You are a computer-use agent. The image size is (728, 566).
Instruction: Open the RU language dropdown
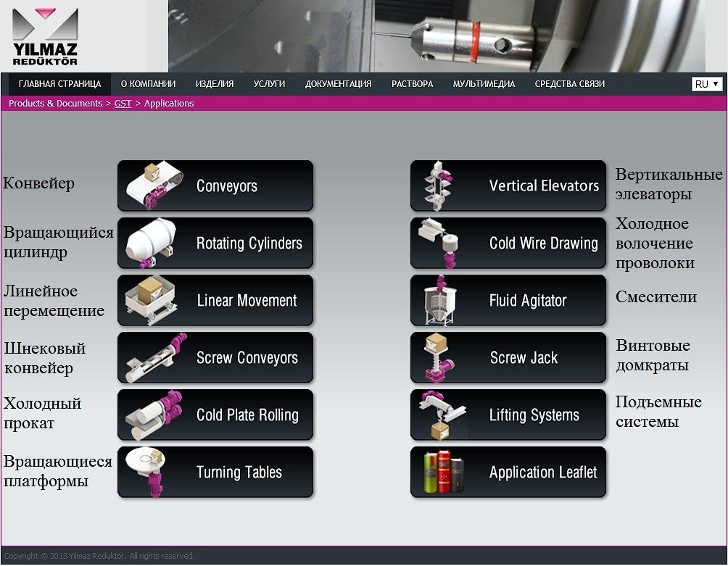tap(707, 84)
